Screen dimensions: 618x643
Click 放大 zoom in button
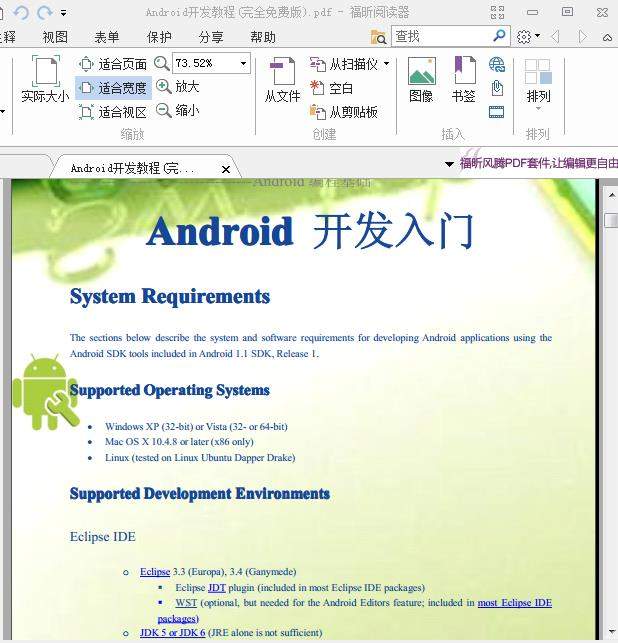pos(178,87)
